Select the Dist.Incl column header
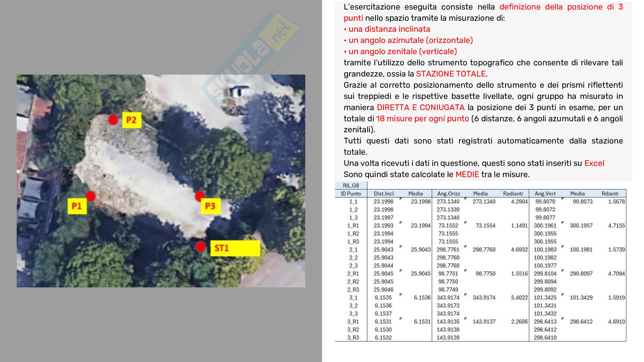 (x=384, y=193)
